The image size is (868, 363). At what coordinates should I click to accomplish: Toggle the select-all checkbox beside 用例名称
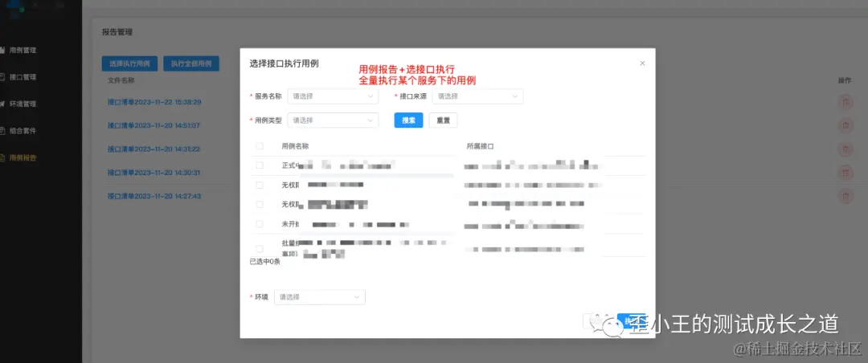(x=259, y=146)
